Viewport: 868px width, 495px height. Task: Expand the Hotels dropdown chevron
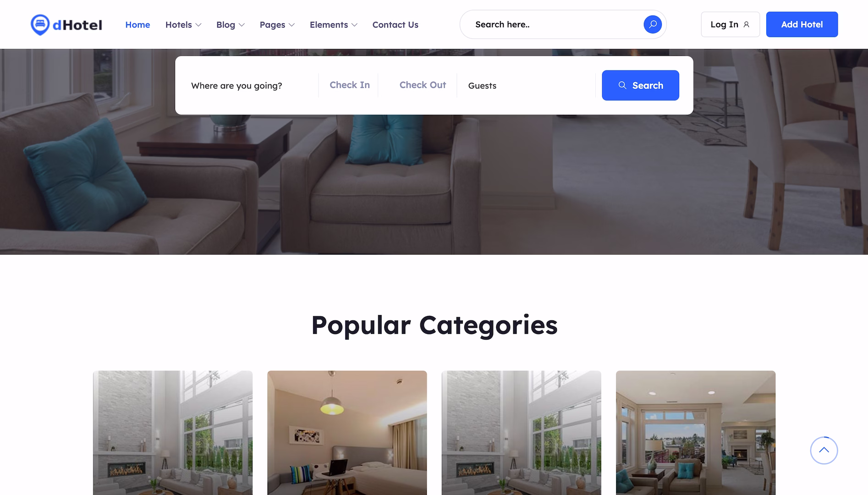[198, 25]
